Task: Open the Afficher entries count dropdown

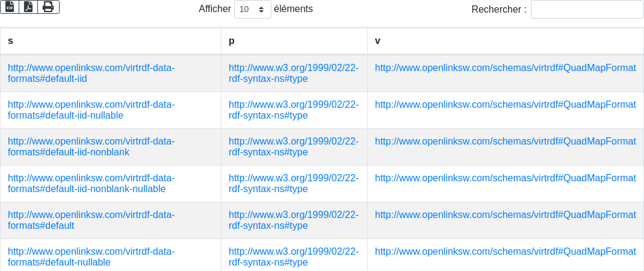Action: 252,10
